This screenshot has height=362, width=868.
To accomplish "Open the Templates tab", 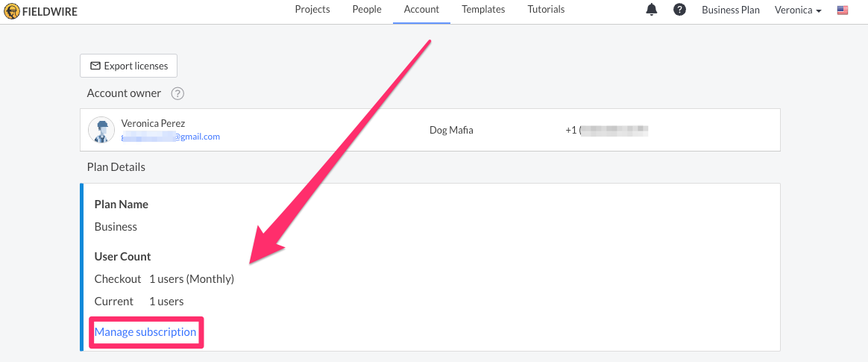I will coord(483,10).
